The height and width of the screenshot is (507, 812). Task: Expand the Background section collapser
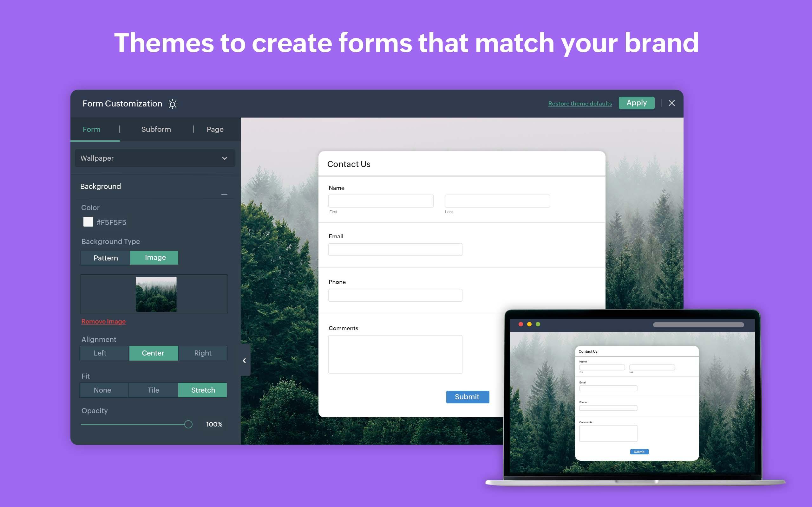pyautogui.click(x=225, y=195)
